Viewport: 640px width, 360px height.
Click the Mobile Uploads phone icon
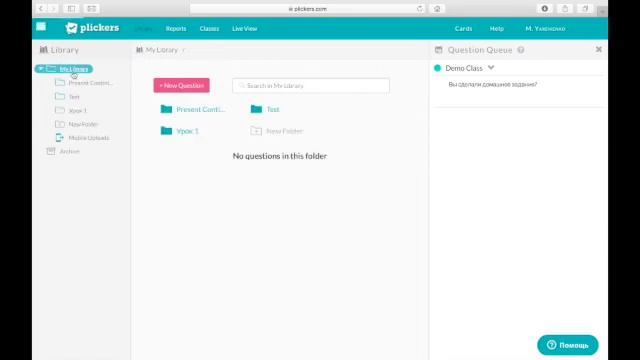[x=60, y=138]
